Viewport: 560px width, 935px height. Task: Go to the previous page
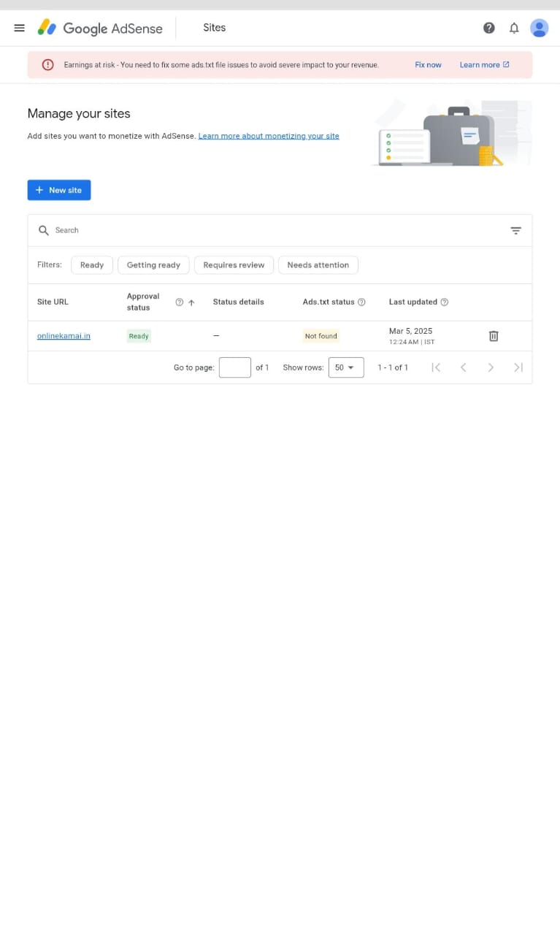(463, 367)
